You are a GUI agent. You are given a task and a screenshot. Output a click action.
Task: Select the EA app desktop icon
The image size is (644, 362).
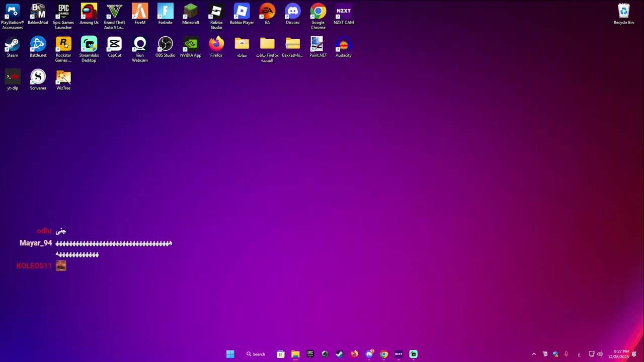[267, 14]
